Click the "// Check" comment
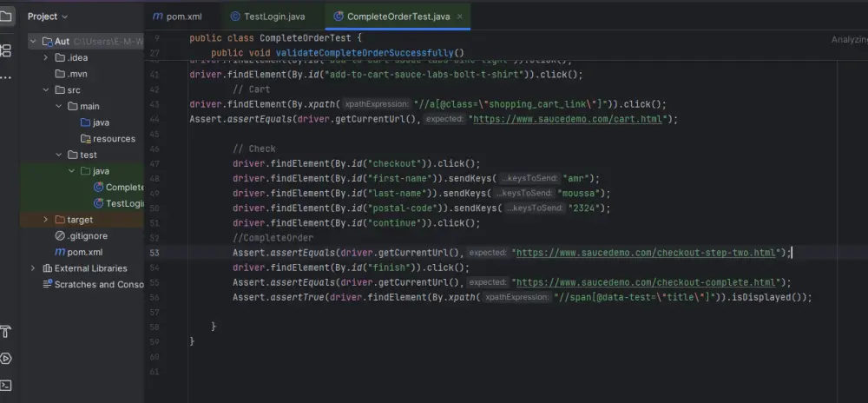868x403 pixels. (x=254, y=149)
